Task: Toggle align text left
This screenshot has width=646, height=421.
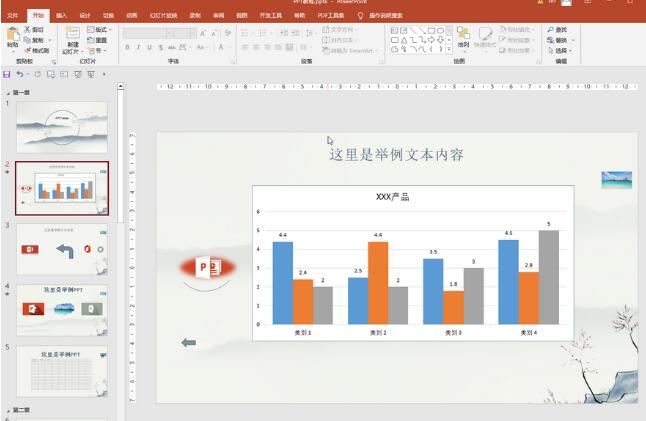Action: [245, 47]
